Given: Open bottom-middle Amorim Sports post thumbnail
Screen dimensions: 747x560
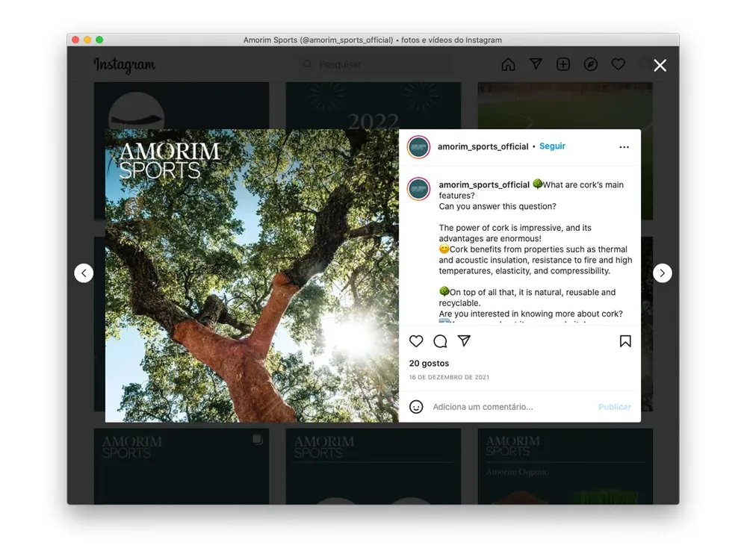Looking at the screenshot, I should [x=373, y=467].
